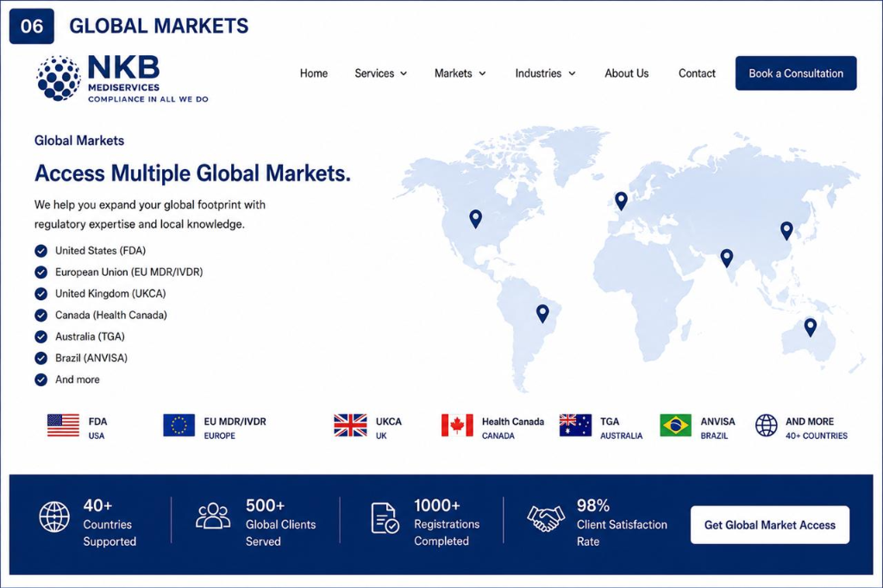Open the Contact page
Viewport: 883px width, 588px height.
point(697,73)
